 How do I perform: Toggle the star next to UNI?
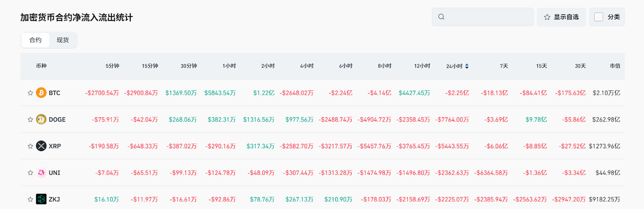30,173
